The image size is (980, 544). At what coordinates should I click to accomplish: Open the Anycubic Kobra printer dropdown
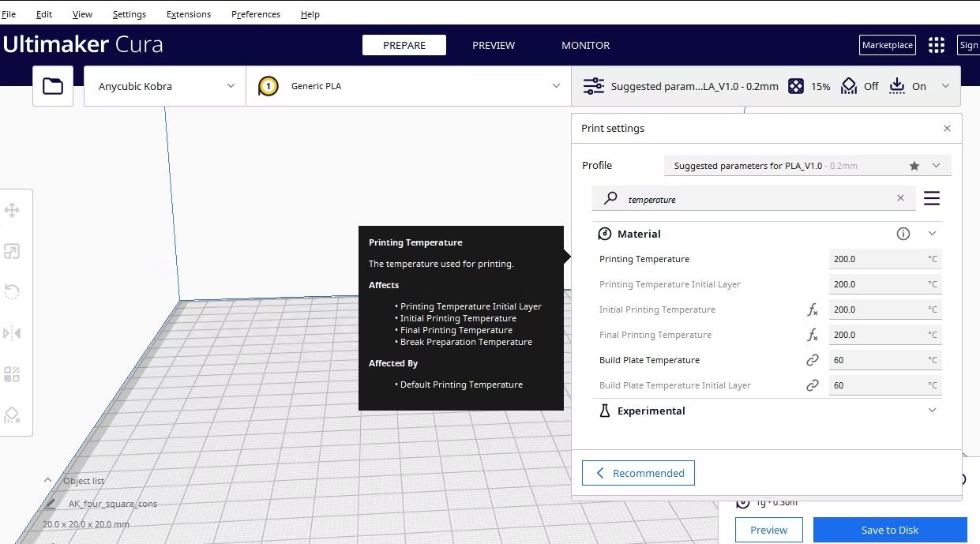(x=164, y=86)
